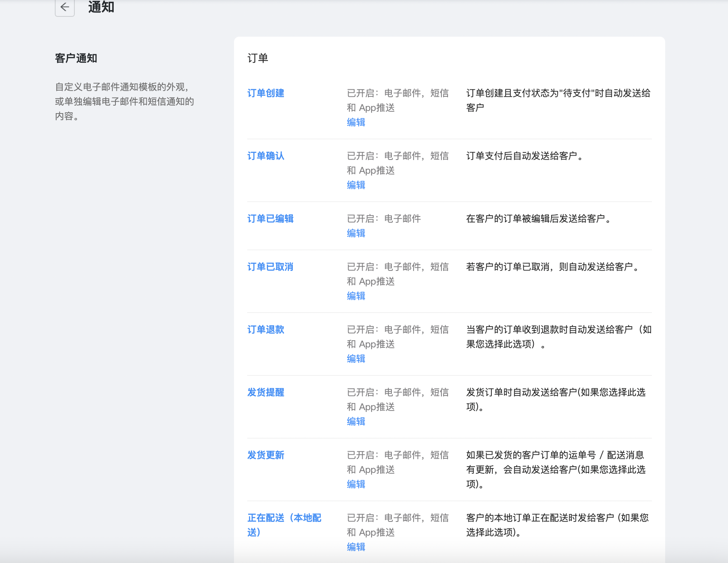Click 编辑 under the 正在配送 row
This screenshot has height=563, width=728.
click(x=356, y=547)
